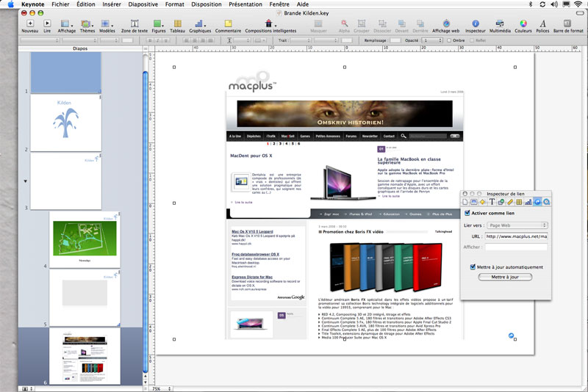Open the Édition menu
588x392 pixels.
click(x=86, y=4)
